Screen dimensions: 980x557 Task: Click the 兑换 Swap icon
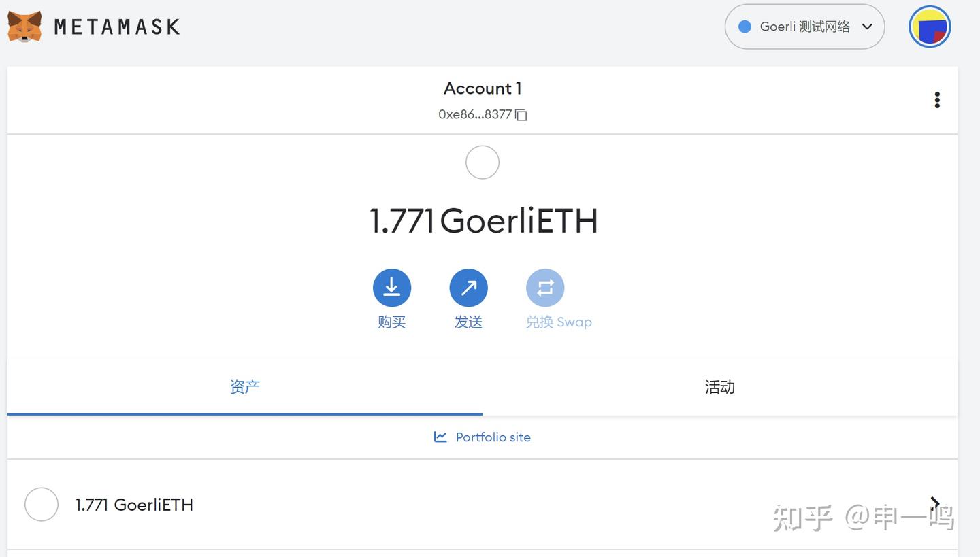click(545, 288)
